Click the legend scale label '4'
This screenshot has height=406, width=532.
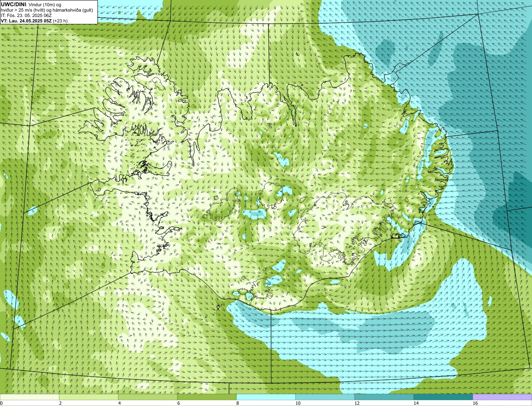click(119, 403)
